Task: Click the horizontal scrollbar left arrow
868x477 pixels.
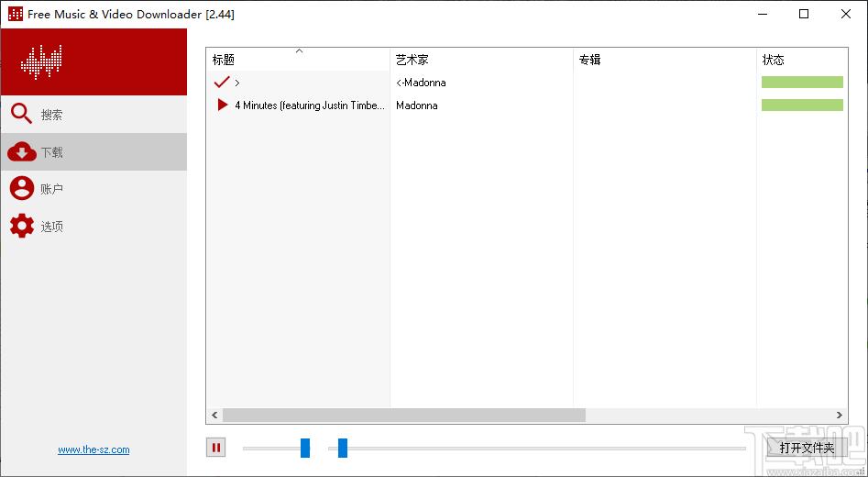Action: tap(214, 415)
